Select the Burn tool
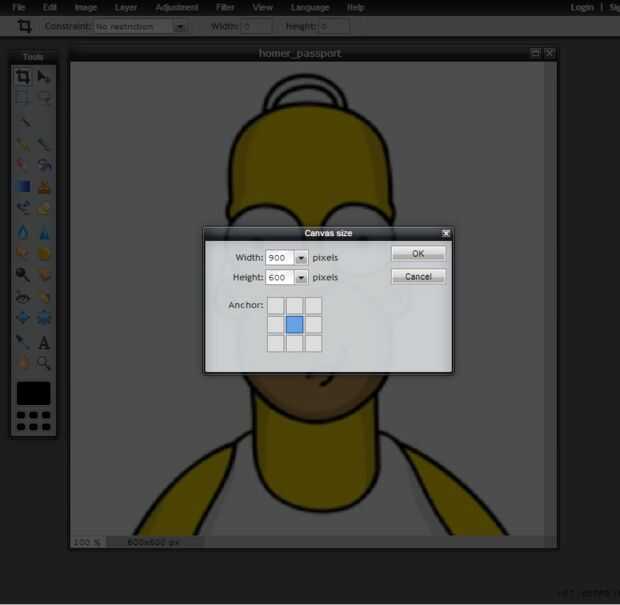The width and height of the screenshot is (620, 605). coord(44,274)
